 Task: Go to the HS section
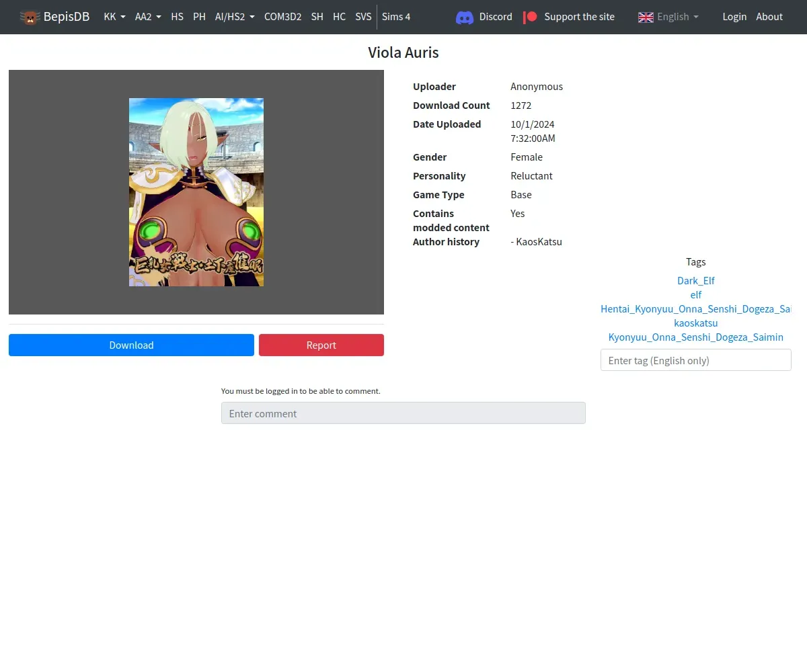[177, 17]
